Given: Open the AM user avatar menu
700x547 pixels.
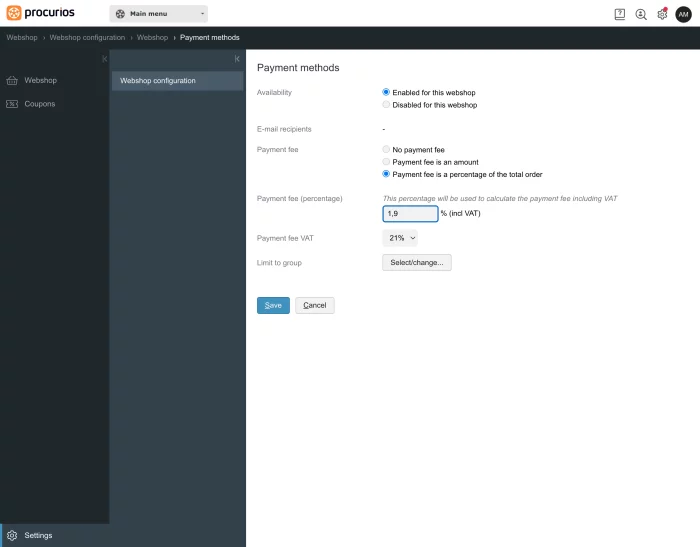Looking at the screenshot, I should pyautogui.click(x=683, y=14).
